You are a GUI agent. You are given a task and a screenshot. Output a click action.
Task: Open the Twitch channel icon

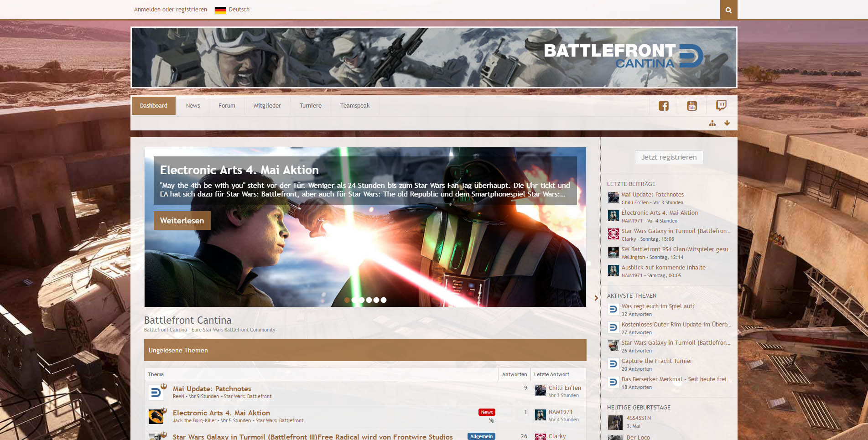(721, 106)
